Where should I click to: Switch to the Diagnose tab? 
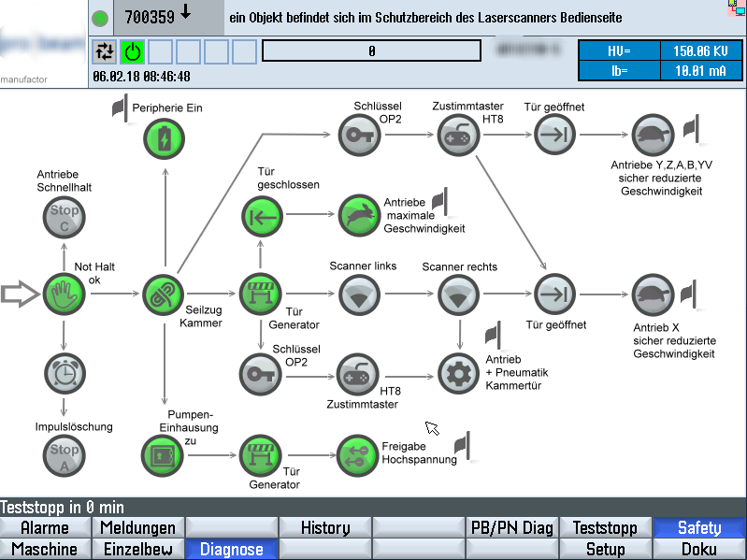point(232,550)
